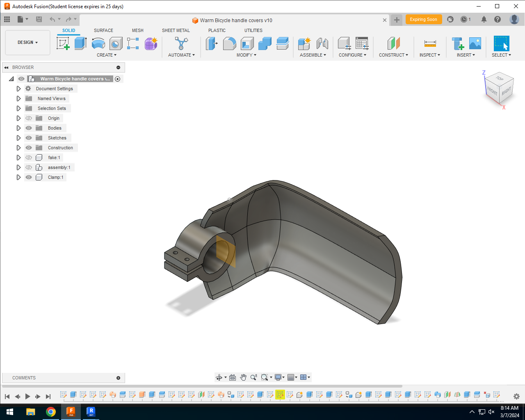Select the Configure Model icon

click(344, 43)
